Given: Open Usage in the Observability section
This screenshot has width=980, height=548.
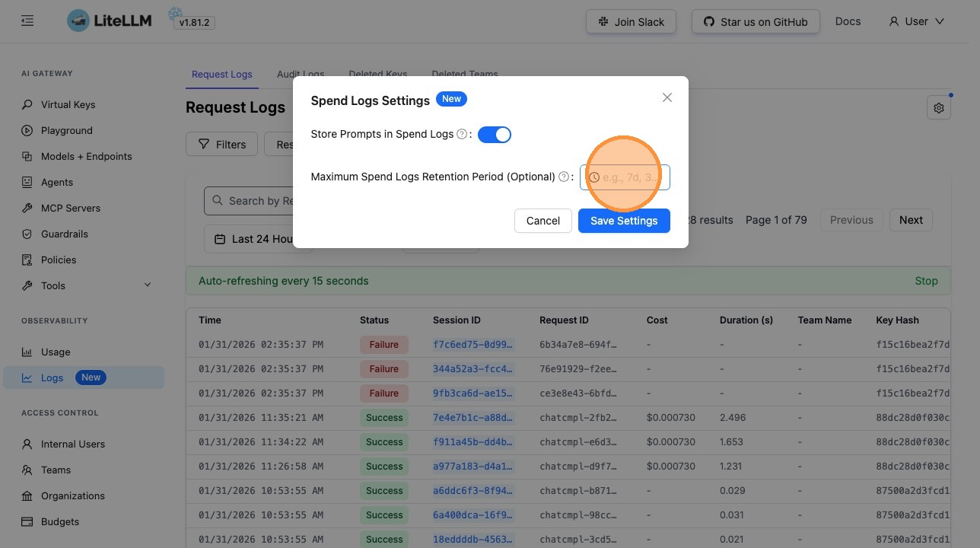Looking at the screenshot, I should [x=56, y=352].
